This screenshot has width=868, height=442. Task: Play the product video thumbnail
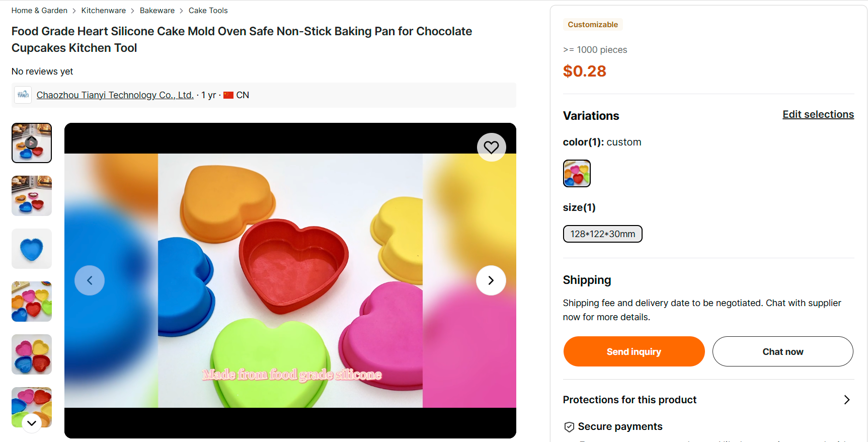32,143
